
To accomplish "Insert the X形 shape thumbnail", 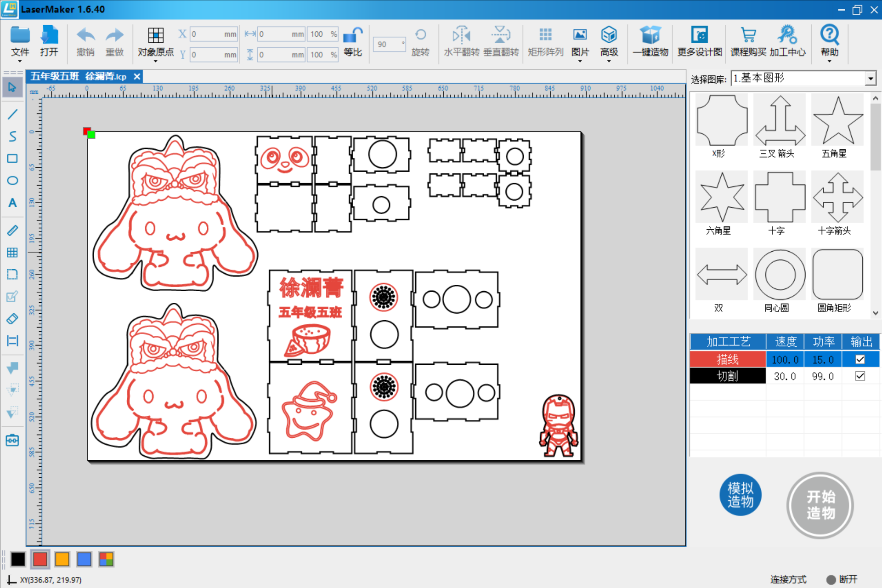I will (x=722, y=120).
